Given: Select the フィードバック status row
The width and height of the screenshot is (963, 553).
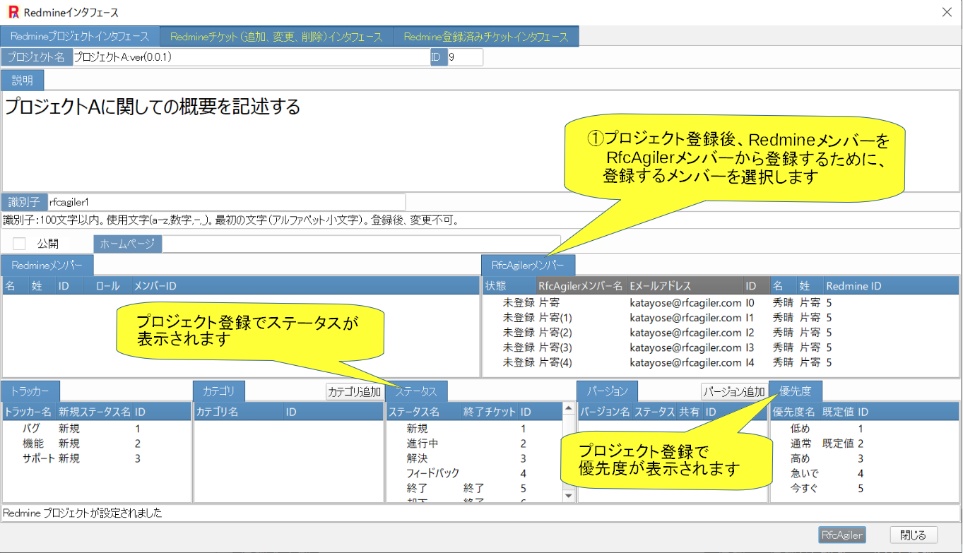Looking at the screenshot, I should coord(474,473).
